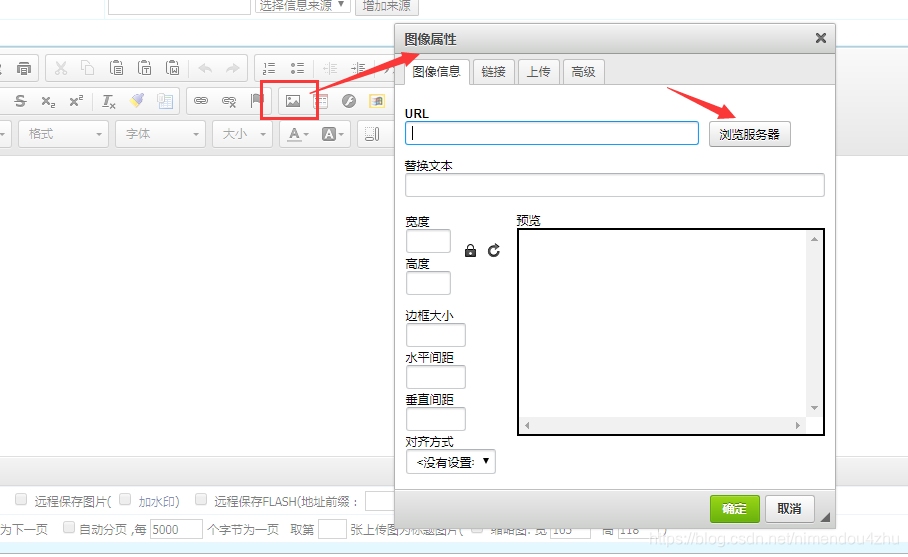908x557 pixels.
Task: Click the decrease indent icon
Action: point(330,69)
